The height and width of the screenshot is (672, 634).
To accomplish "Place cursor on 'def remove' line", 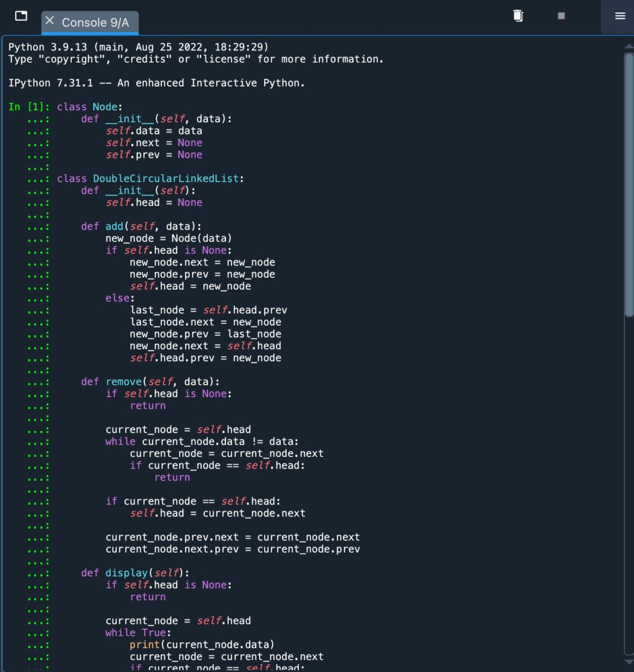I will point(150,382).
